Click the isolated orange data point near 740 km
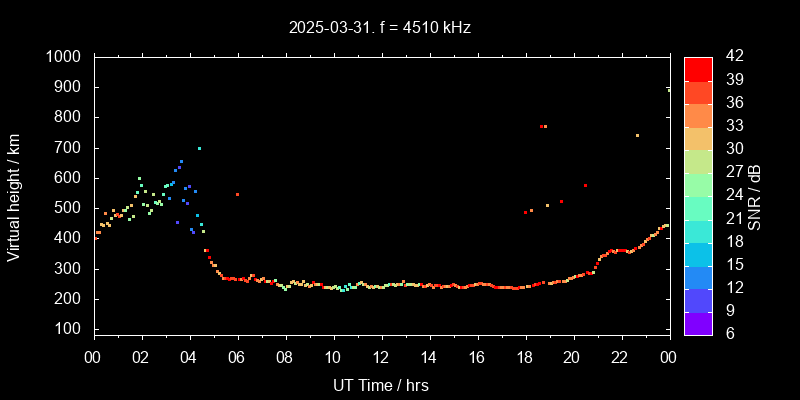The image size is (800, 400). (x=637, y=135)
